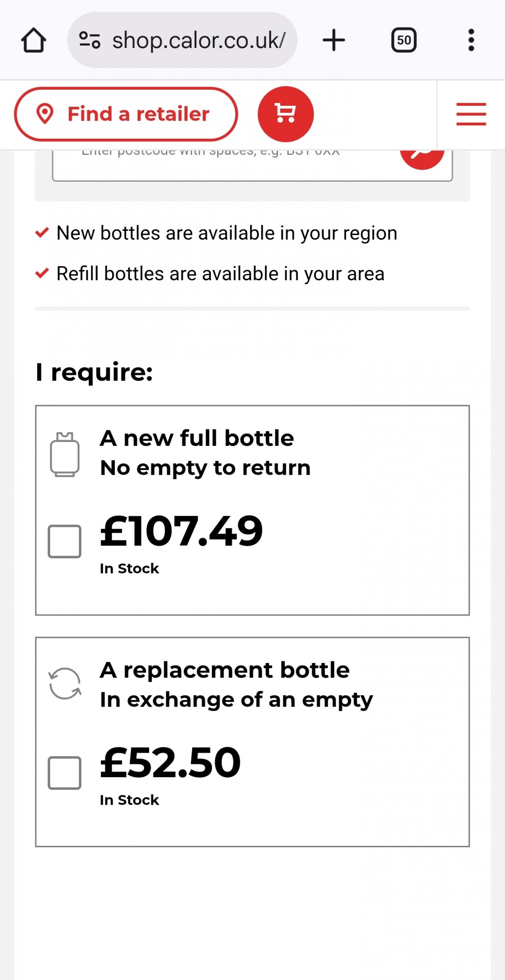
Task: Select the A new full bottle heading
Action: pyautogui.click(x=197, y=438)
